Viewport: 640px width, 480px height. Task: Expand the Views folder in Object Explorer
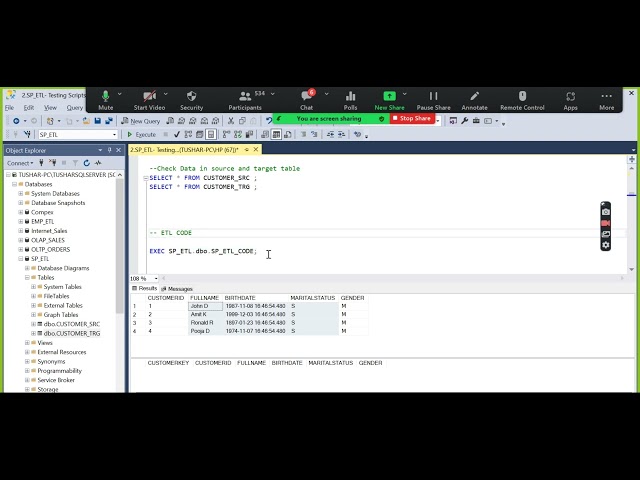click(x=27, y=343)
